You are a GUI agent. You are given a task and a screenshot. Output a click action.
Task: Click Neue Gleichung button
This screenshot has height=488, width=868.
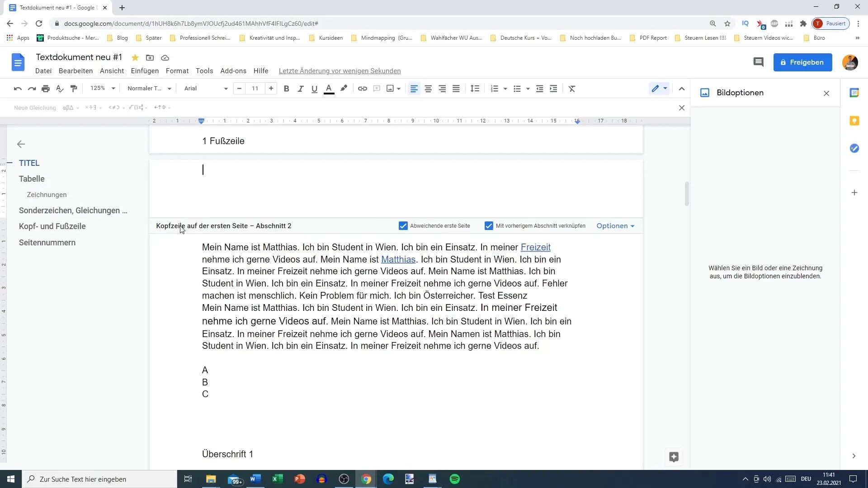(x=35, y=108)
